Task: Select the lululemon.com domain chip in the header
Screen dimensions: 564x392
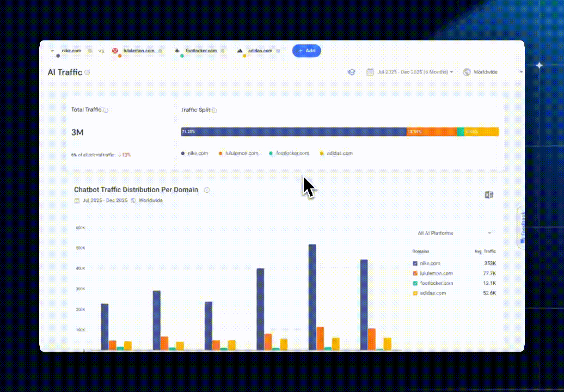Action: point(139,51)
